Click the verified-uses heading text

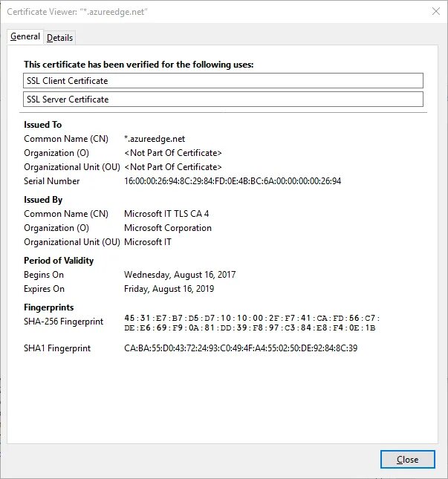tap(139, 65)
